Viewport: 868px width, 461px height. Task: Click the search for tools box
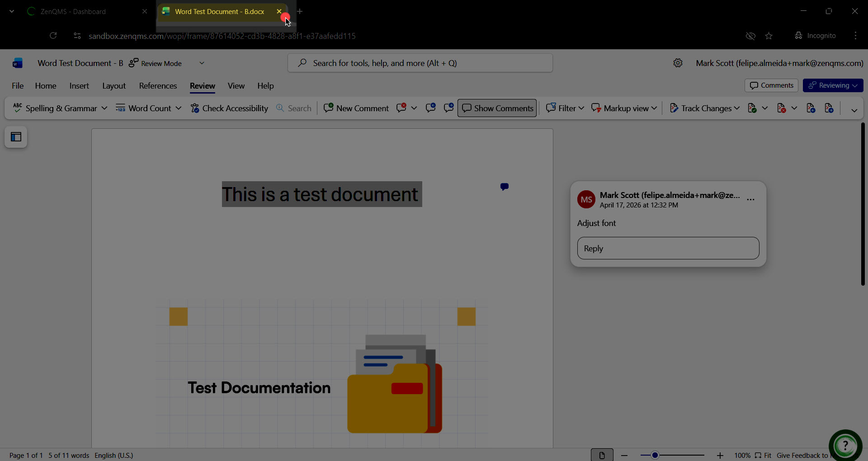420,63
